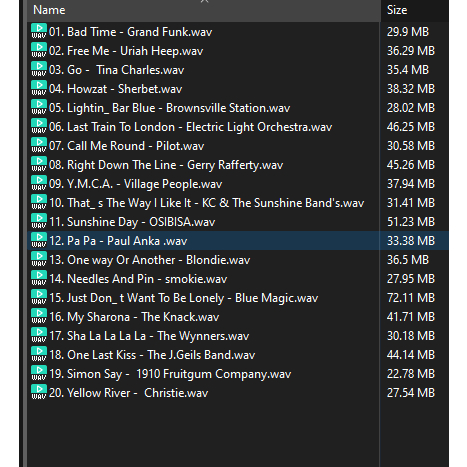Select file 09. Y.M.C.A. - Village People.wav
The image size is (467, 467).
tap(135, 184)
